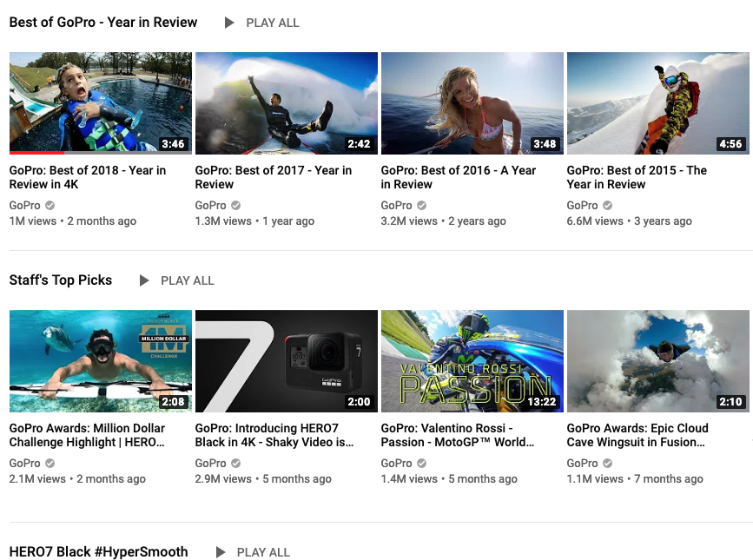Click 3:48 duration badge on 2016 thumbnail
This screenshot has height=560, width=753.
(545, 144)
